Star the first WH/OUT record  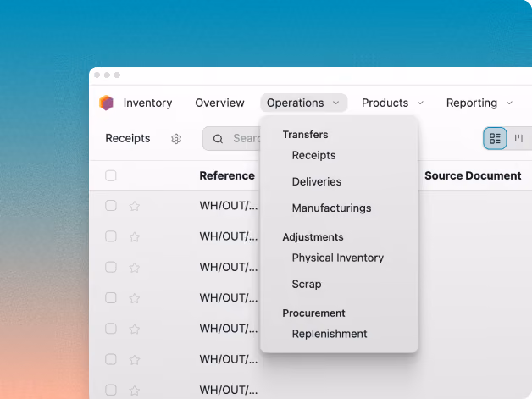[x=135, y=206]
